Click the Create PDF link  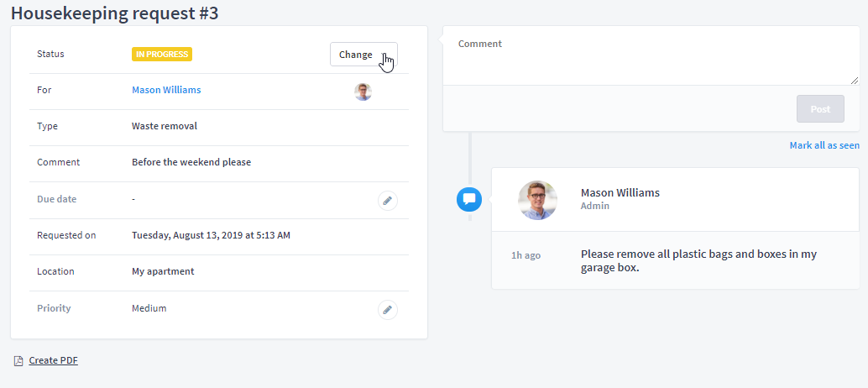click(x=53, y=360)
